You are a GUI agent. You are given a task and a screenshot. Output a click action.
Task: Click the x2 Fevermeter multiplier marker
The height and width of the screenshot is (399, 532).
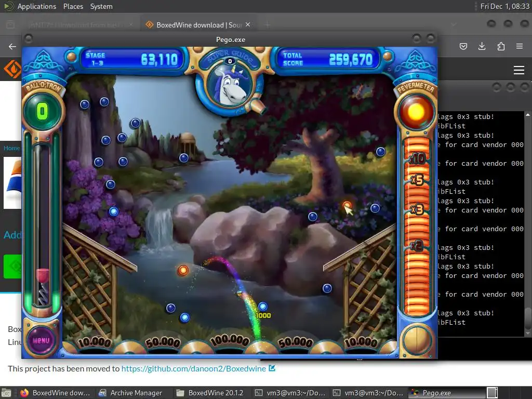click(417, 245)
